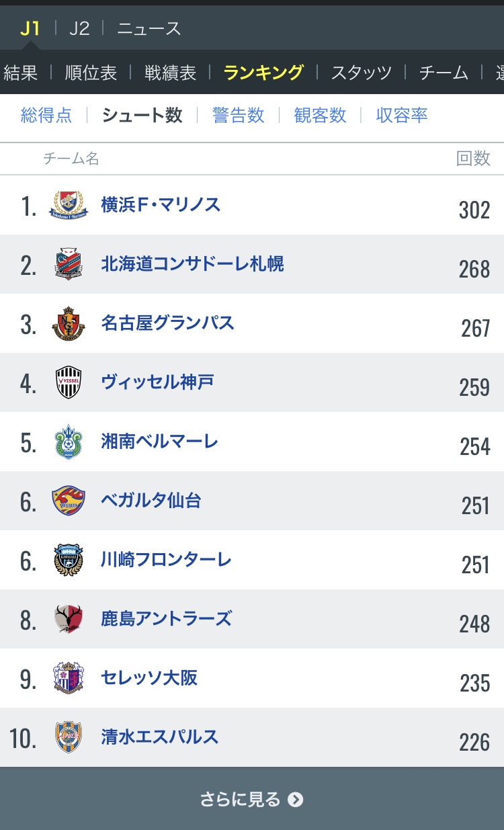This screenshot has height=830, width=504.
Task: Select the スタッツ menu item
Action: coord(361,73)
